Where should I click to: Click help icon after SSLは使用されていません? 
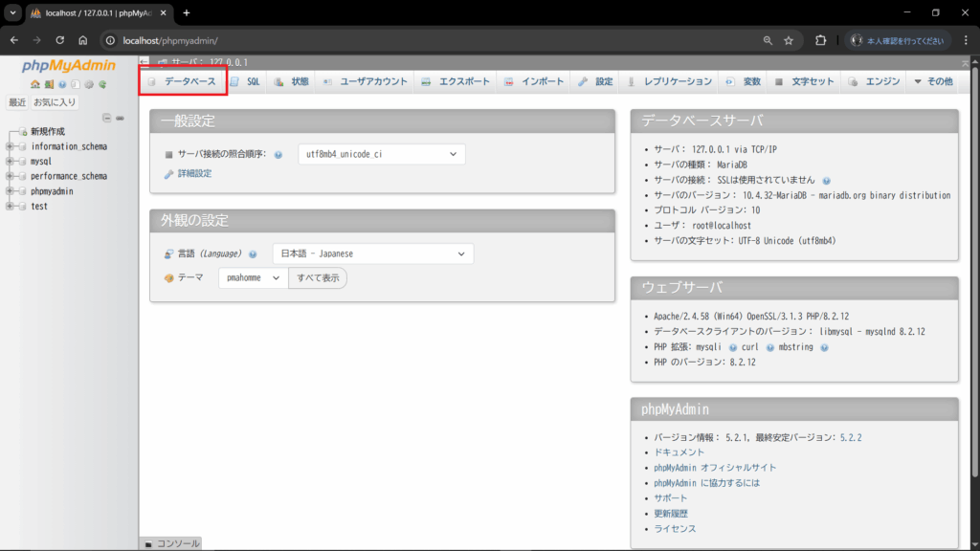click(826, 181)
